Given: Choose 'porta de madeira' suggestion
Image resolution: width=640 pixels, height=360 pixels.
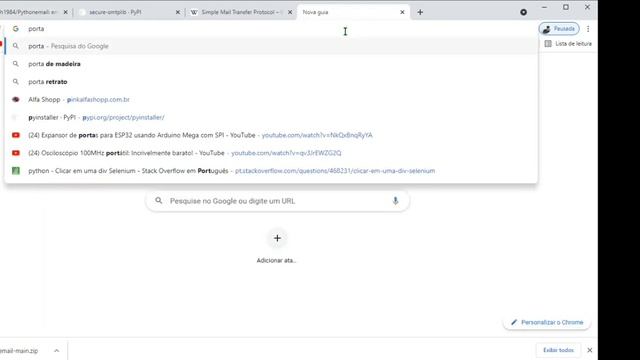Looking at the screenshot, I should tap(271, 64).
